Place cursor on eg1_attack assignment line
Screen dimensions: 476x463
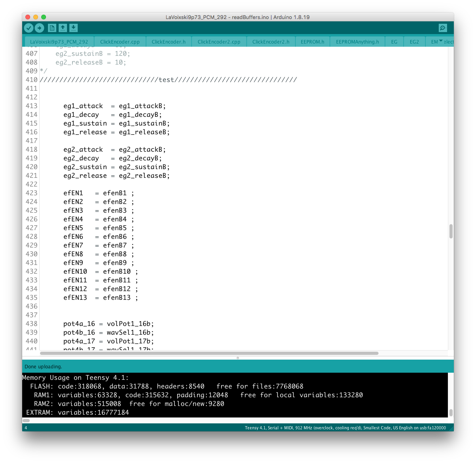click(115, 106)
